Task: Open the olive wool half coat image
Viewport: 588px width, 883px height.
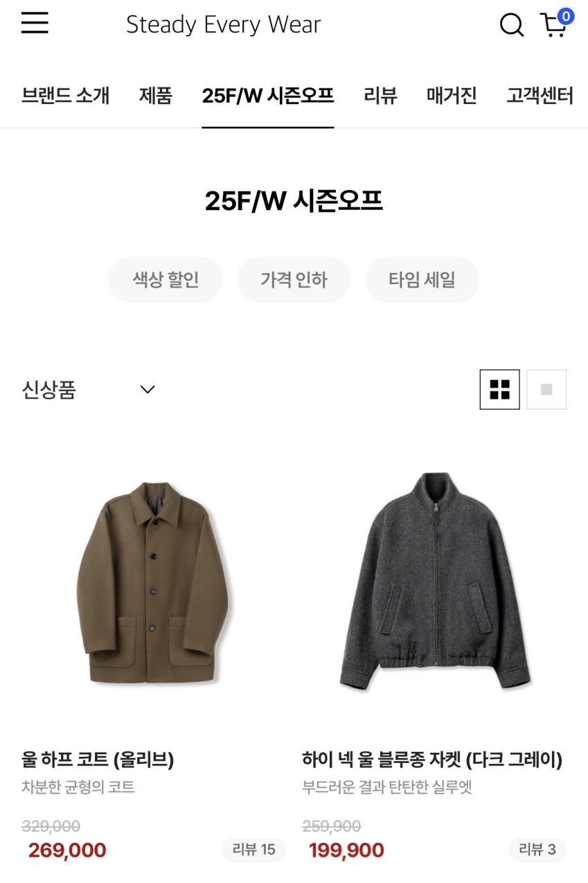Action: click(x=154, y=582)
